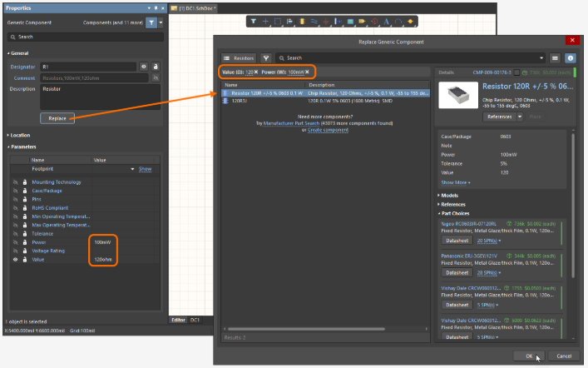Tick the checkbox next to CMP-009-00176-3
This screenshot has height=368, width=588.
(516, 72)
